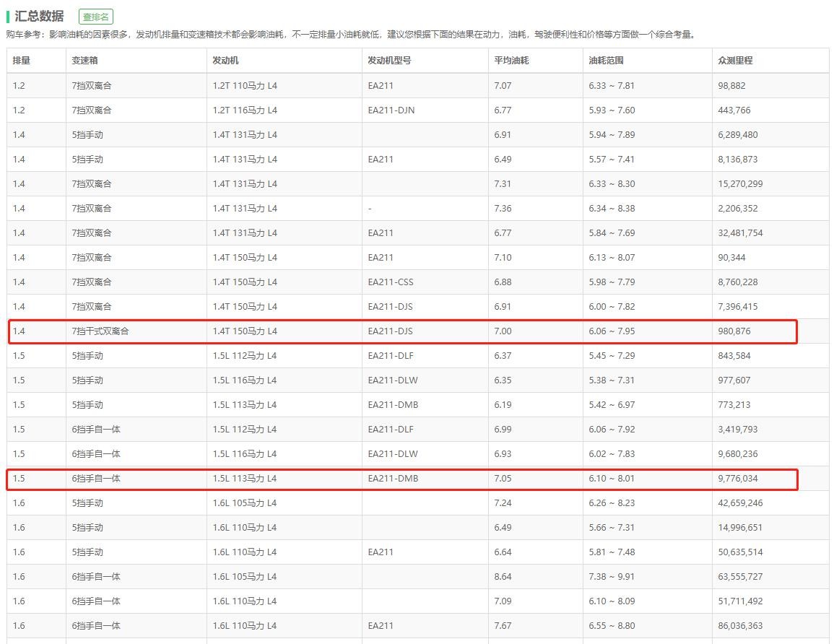Click mileage value 8,136,873
This screenshot has width=834, height=644.
point(738,159)
